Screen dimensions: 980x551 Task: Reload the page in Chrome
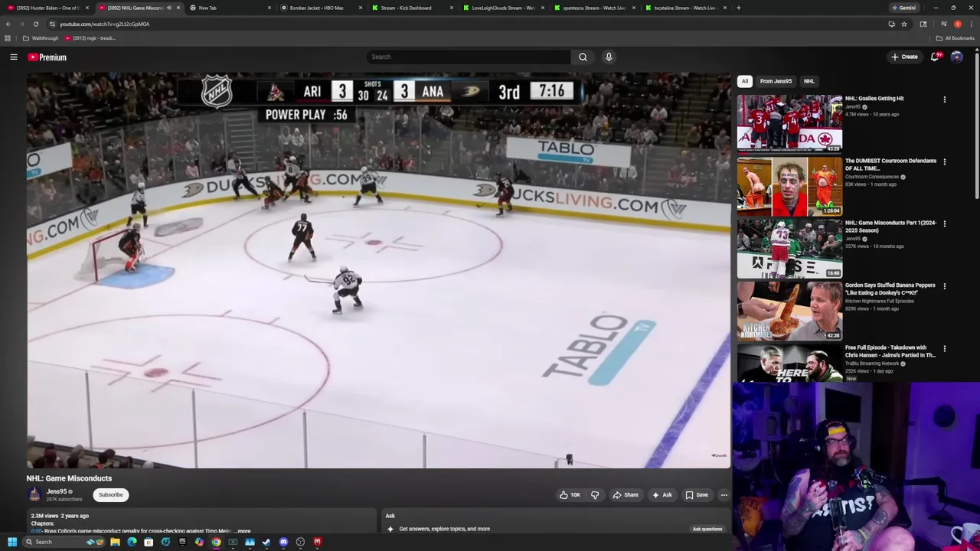pos(35,24)
